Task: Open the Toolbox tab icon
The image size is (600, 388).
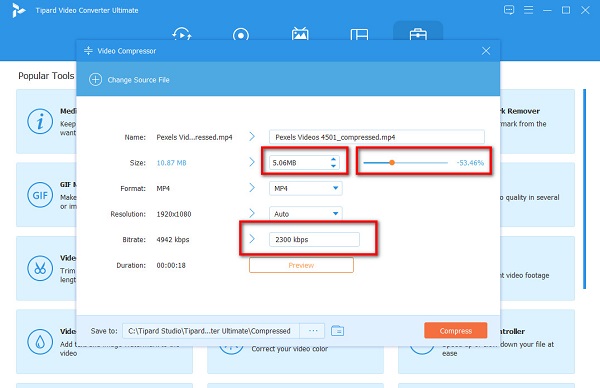Action: (x=418, y=34)
